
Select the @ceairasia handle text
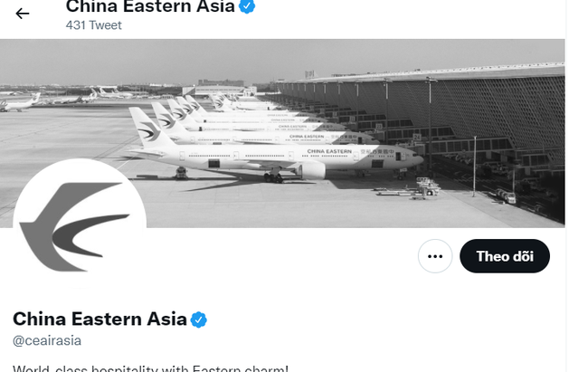coord(47,340)
